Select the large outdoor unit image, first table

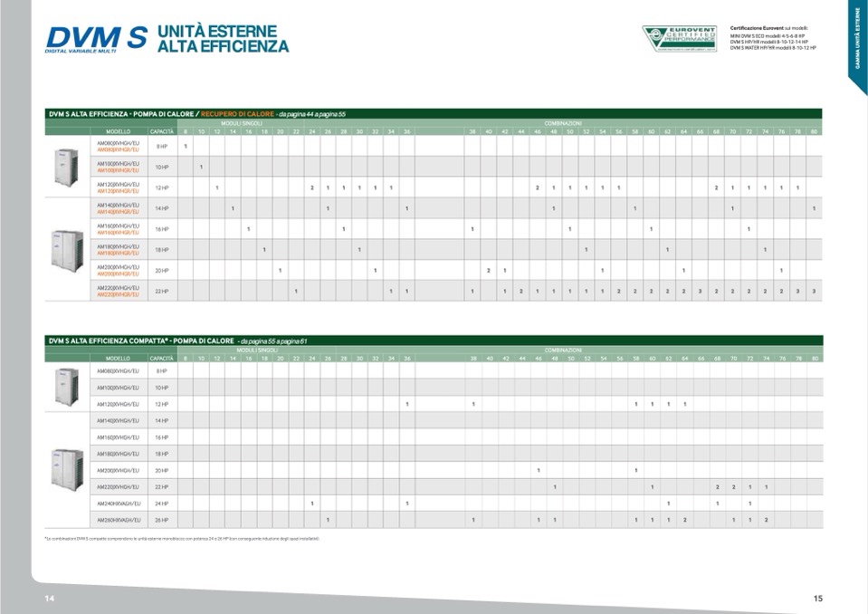[66, 250]
